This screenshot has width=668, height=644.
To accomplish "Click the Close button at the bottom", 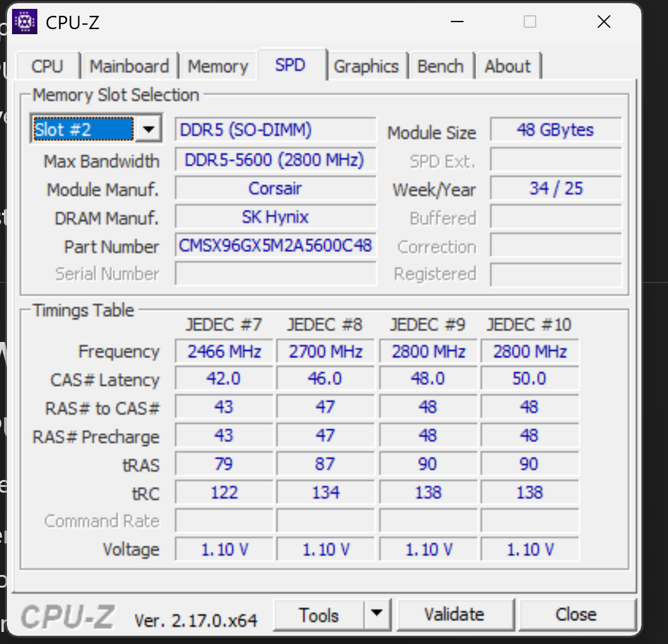I will tap(576, 614).
